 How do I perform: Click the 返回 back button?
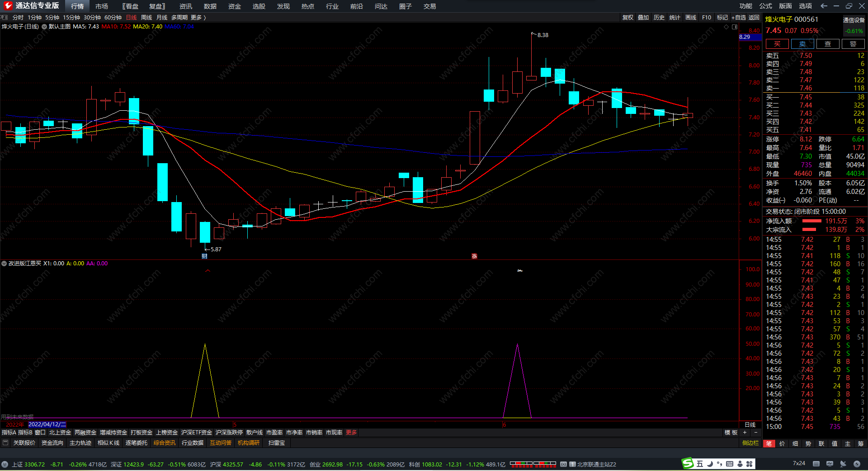click(754, 18)
